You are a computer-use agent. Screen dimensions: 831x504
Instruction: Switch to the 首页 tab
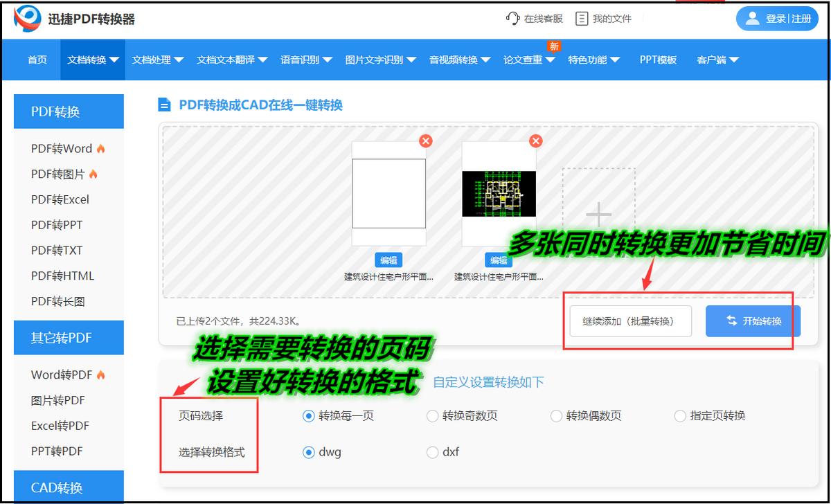click(x=37, y=60)
